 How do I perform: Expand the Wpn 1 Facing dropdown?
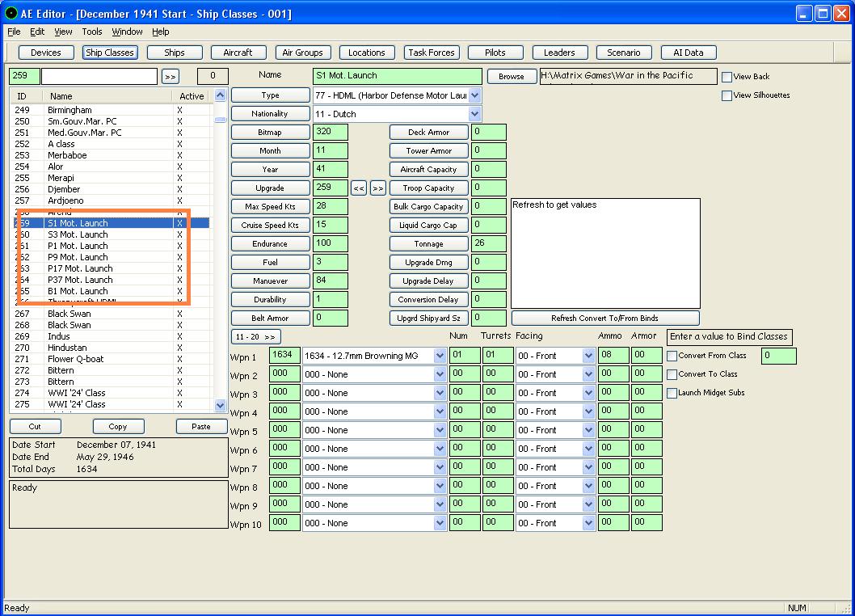click(588, 356)
